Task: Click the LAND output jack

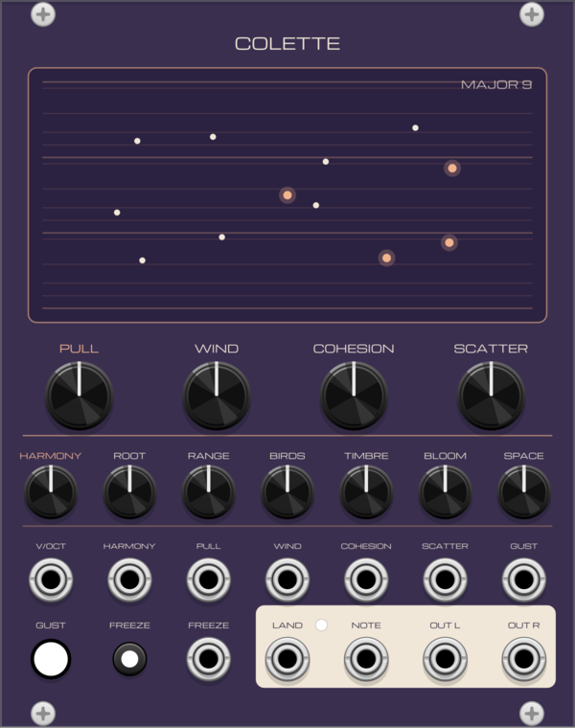Action: pyautogui.click(x=287, y=658)
